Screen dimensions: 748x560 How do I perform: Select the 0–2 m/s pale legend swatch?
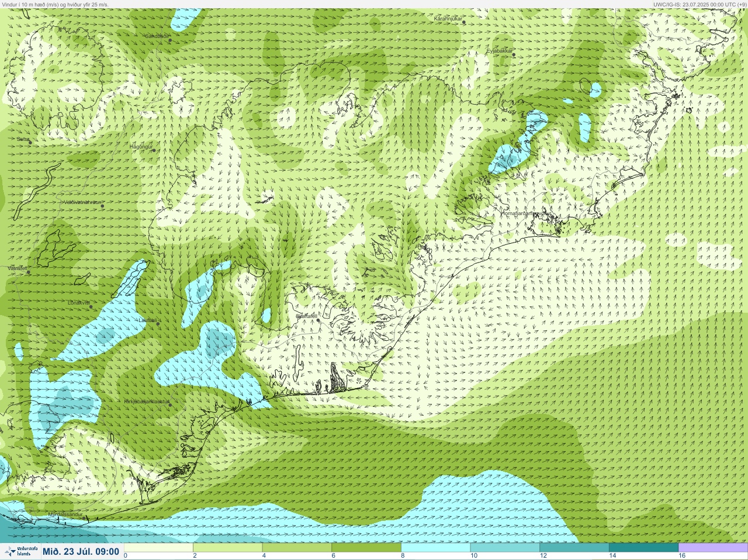click(158, 548)
